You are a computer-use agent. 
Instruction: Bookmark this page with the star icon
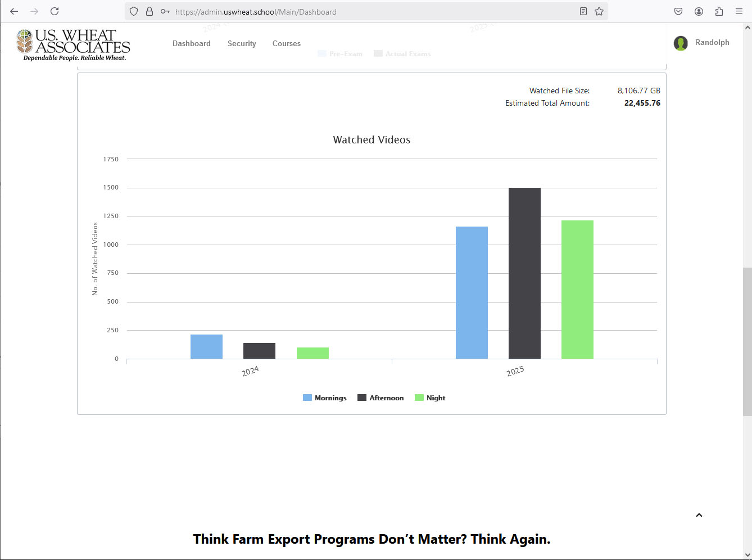(599, 11)
